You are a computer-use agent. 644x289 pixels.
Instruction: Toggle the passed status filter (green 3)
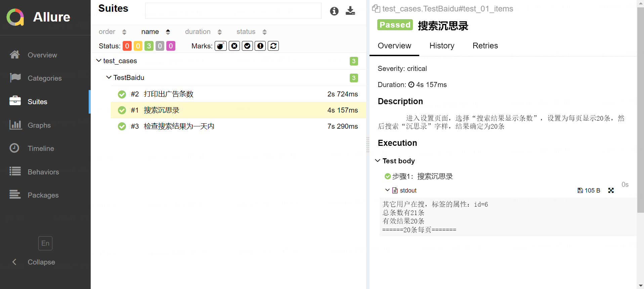pos(149,46)
